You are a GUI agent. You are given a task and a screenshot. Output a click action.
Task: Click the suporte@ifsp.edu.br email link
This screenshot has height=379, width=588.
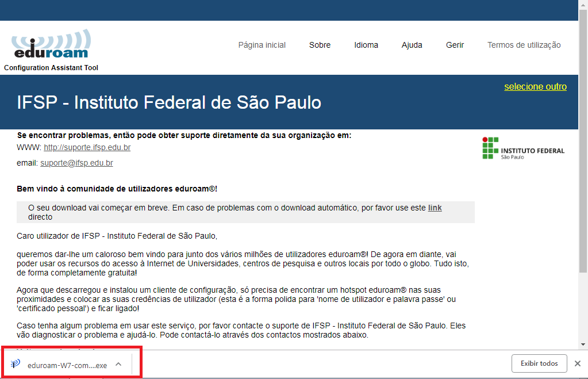[x=76, y=163]
